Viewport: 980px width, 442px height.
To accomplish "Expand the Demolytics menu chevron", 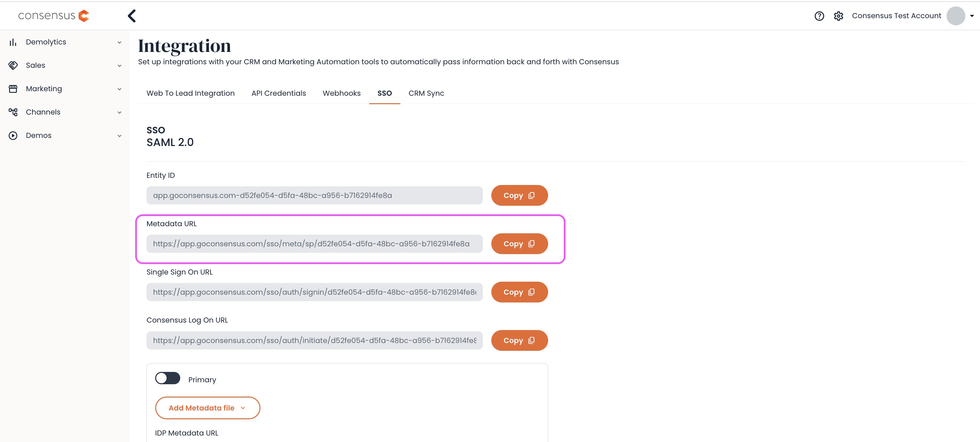I will (x=119, y=43).
